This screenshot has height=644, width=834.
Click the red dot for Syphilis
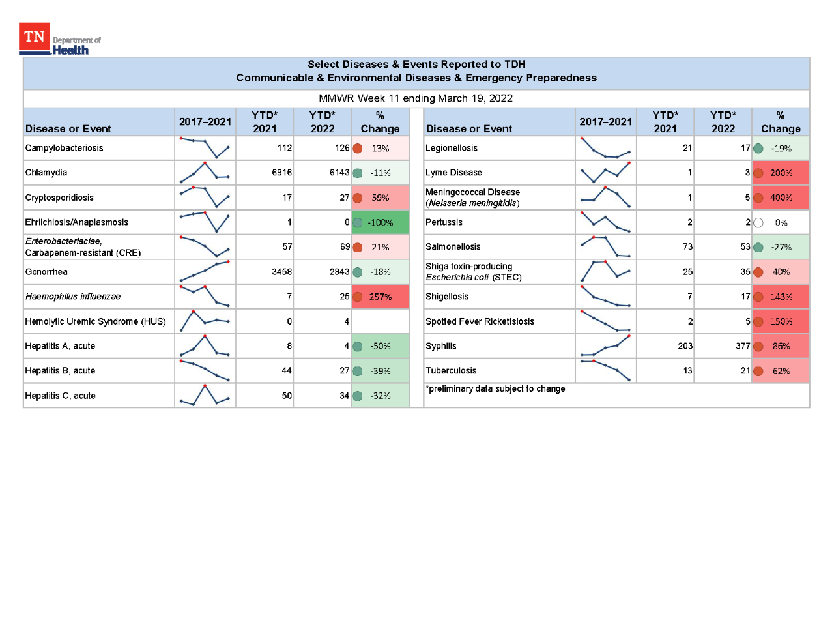click(x=758, y=347)
